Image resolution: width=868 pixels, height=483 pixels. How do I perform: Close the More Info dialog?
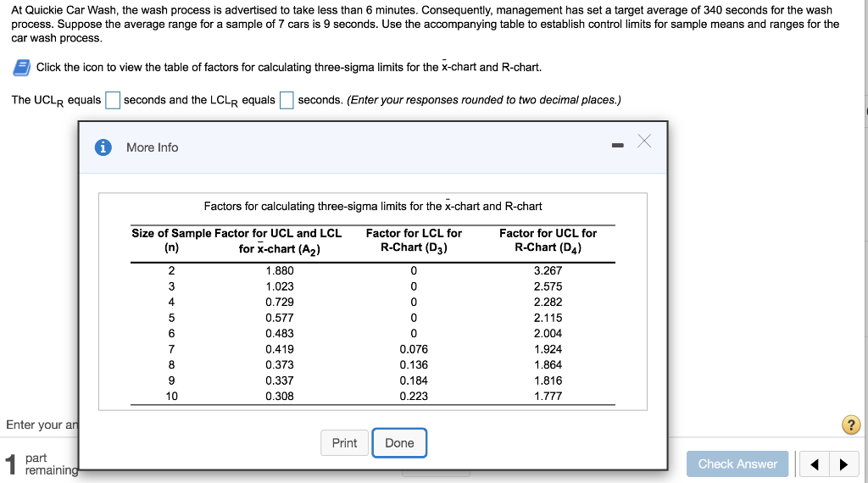pos(644,141)
